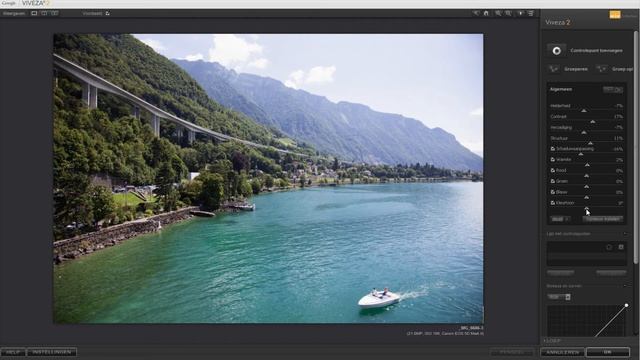This screenshot has width=640, height=360.
Task: Click the selection arrow tool icon
Action: (476, 13)
